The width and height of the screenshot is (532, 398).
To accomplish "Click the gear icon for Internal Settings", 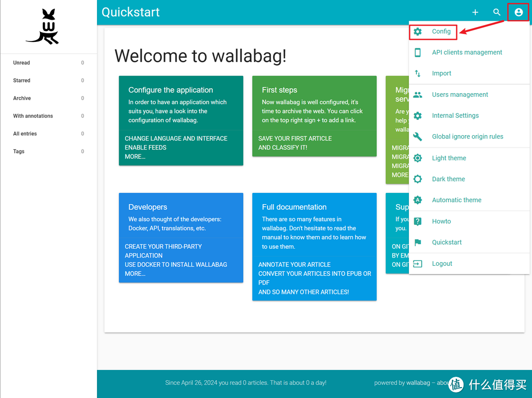I will (418, 115).
